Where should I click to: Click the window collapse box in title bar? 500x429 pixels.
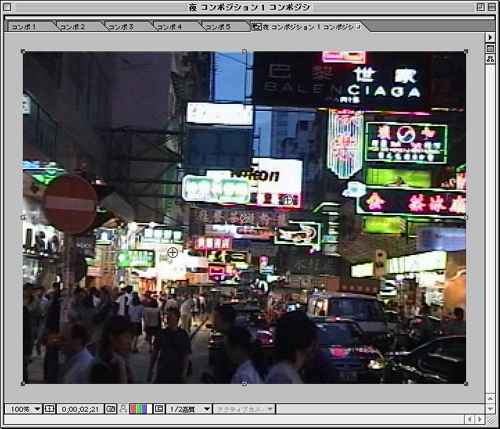(x=492, y=7)
